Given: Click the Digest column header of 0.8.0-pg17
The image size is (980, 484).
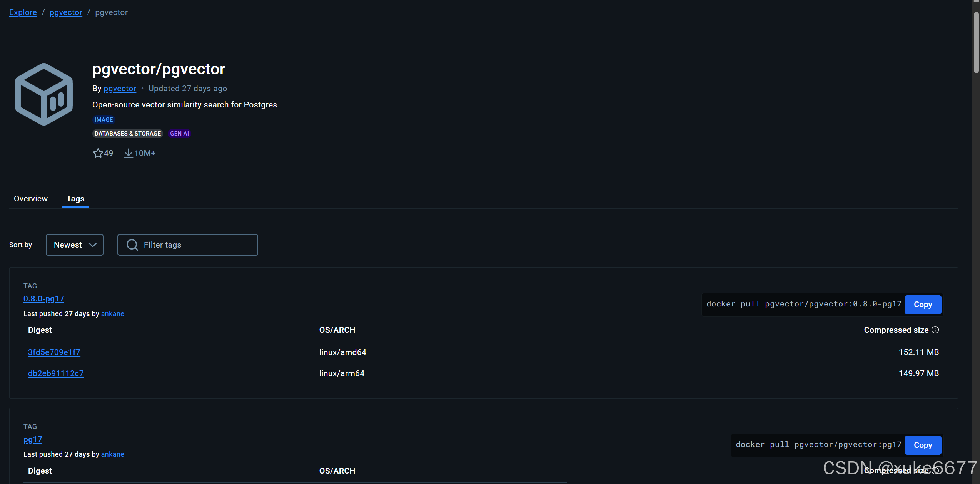Looking at the screenshot, I should pos(40,330).
